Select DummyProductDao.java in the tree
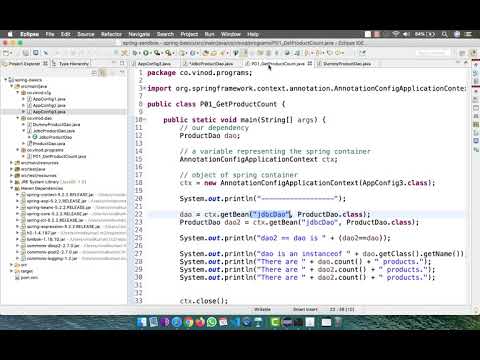This screenshot has width=480, height=360. [x=56, y=124]
